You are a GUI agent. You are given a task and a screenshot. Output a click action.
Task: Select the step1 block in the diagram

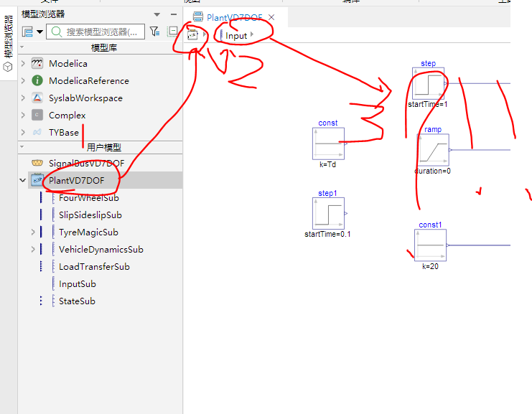pos(328,213)
